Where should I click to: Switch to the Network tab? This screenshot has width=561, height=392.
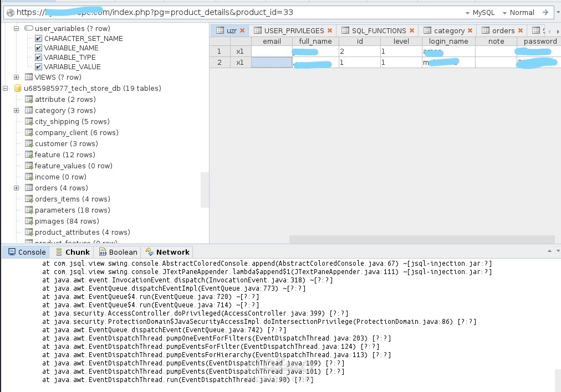click(x=167, y=252)
